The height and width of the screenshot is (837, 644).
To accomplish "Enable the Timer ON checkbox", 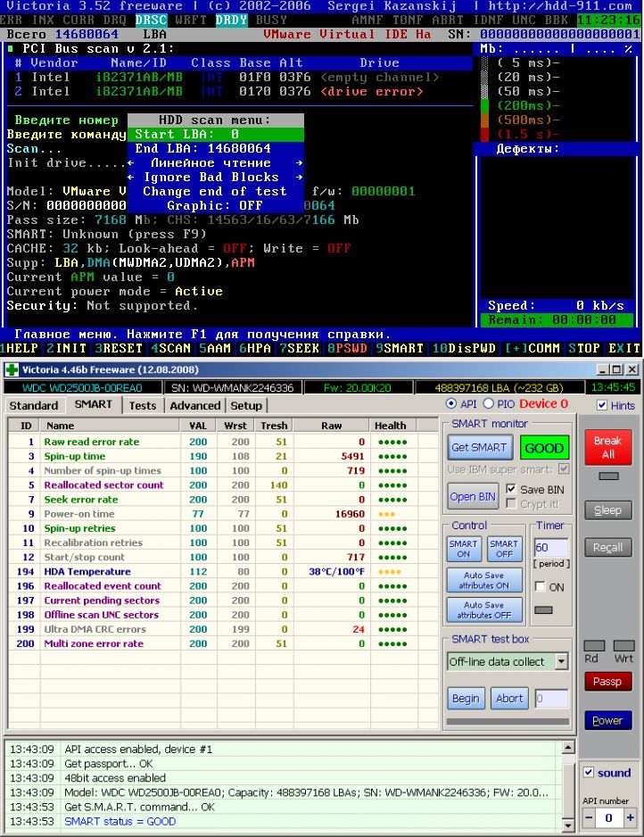I will point(540,586).
